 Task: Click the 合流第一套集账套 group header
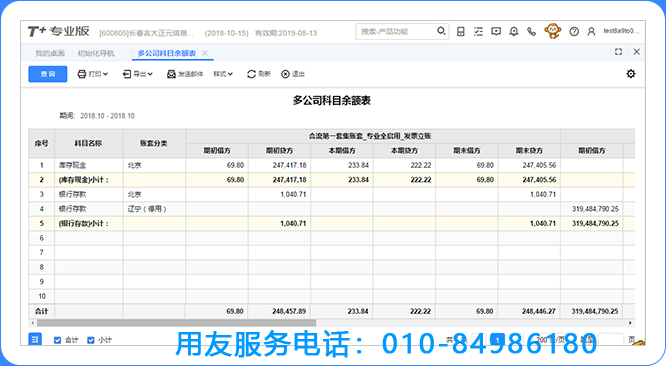(373, 136)
